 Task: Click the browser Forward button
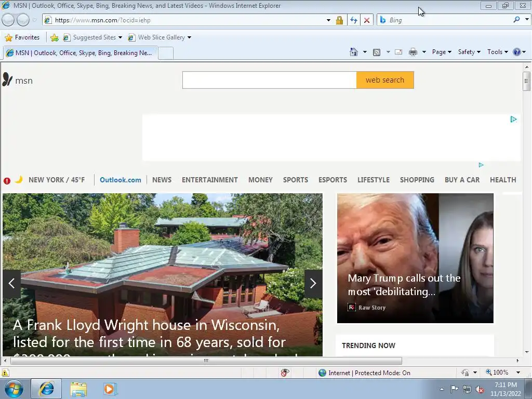click(x=23, y=20)
